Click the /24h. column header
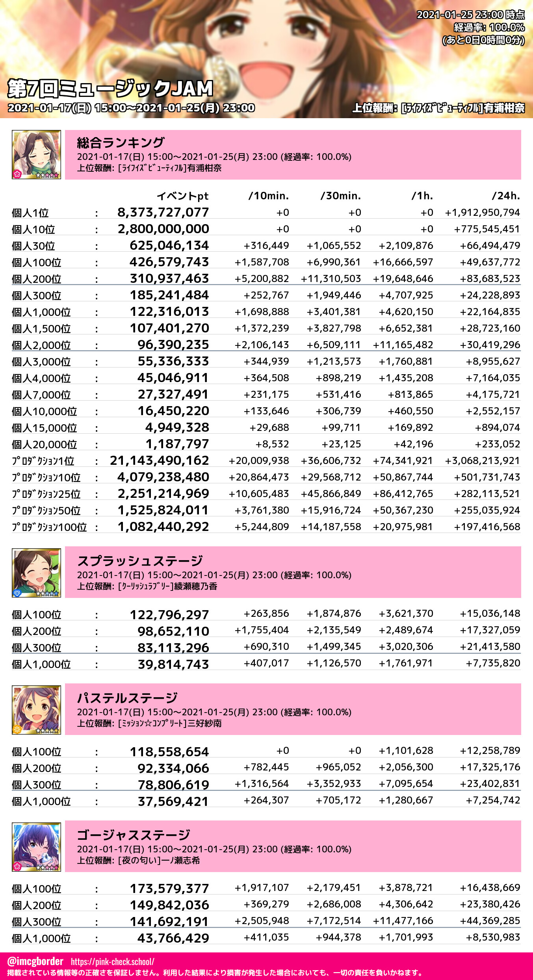533x980 pixels. point(505,196)
